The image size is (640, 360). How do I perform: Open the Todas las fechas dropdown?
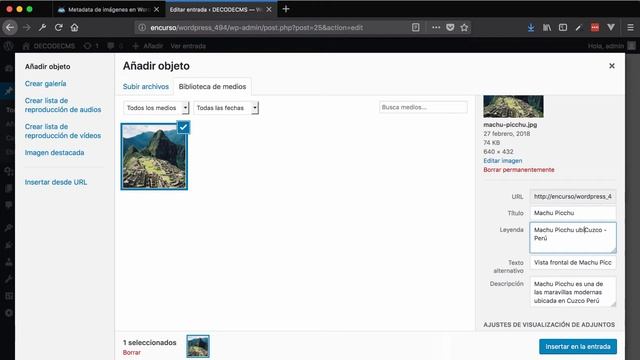(x=226, y=108)
